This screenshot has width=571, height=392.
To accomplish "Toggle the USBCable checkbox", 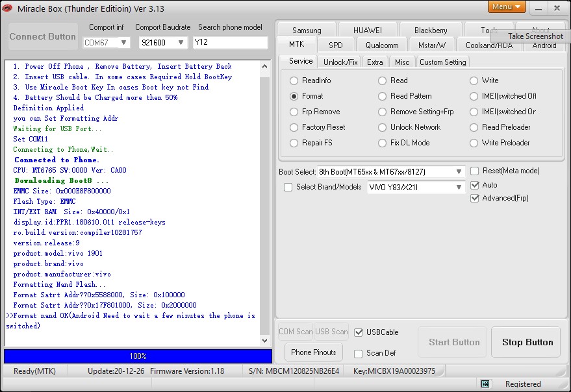I will [359, 332].
